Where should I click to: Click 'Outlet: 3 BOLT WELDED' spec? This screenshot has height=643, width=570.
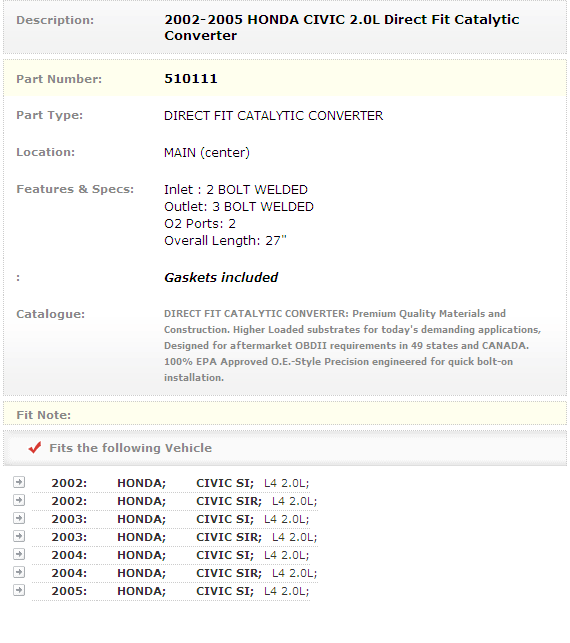[239, 207]
